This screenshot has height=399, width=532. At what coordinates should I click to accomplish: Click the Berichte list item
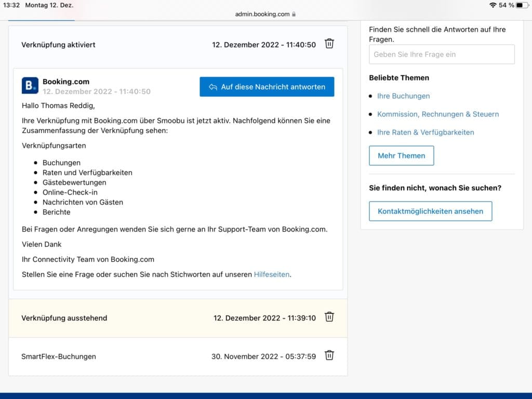click(x=56, y=212)
